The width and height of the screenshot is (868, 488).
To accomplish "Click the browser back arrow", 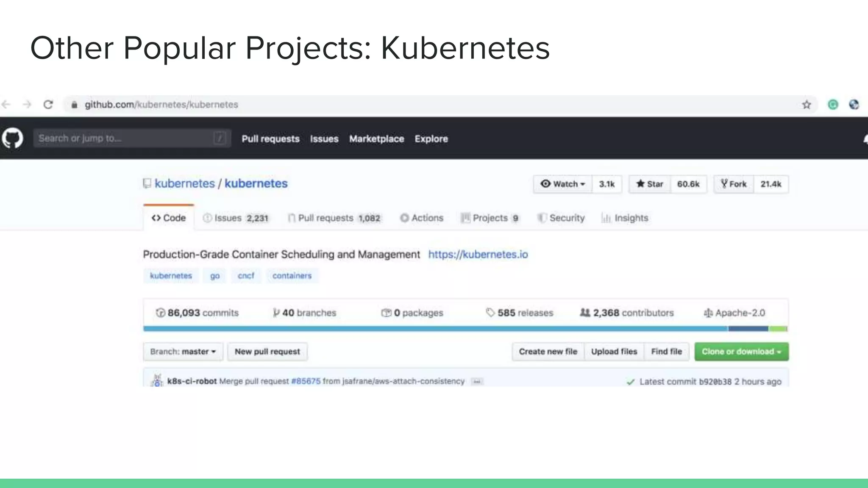I will pyautogui.click(x=6, y=104).
